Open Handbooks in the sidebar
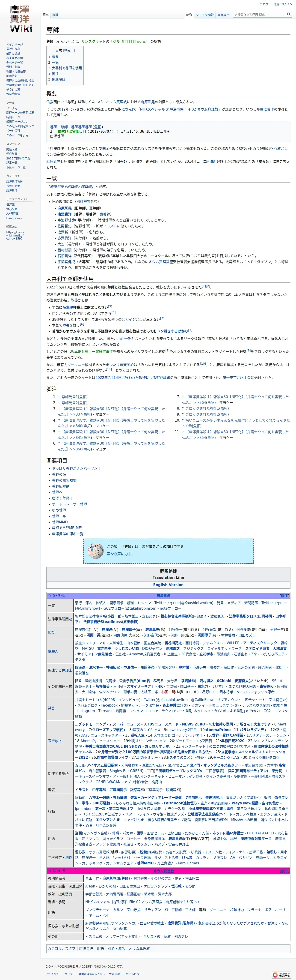Screen dimensions: 296x980 pos(14,218)
